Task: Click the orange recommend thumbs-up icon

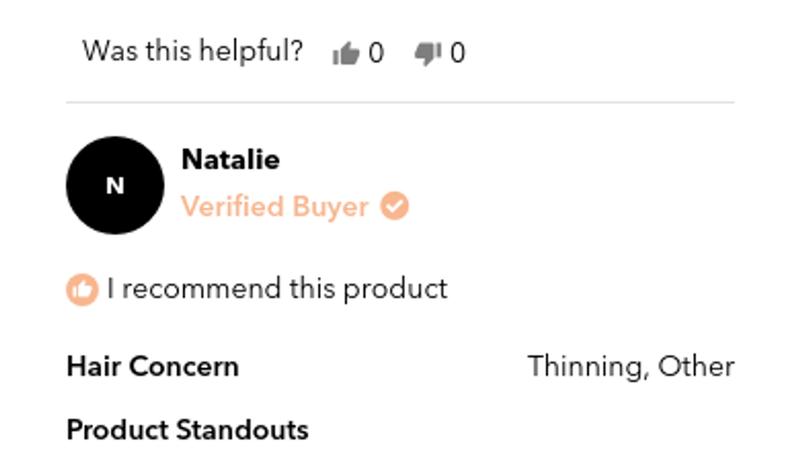Action: click(x=82, y=290)
